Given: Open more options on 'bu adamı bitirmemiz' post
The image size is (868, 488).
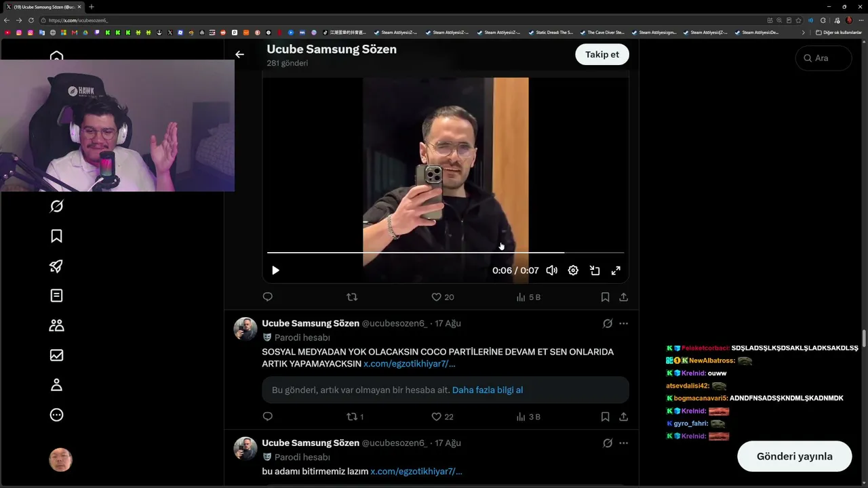Looking at the screenshot, I should click(623, 443).
